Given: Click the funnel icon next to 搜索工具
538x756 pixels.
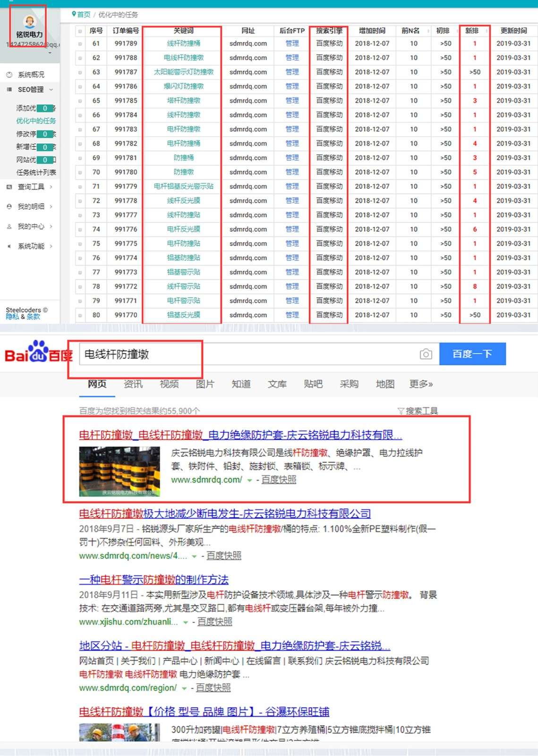Looking at the screenshot, I should click(x=401, y=411).
